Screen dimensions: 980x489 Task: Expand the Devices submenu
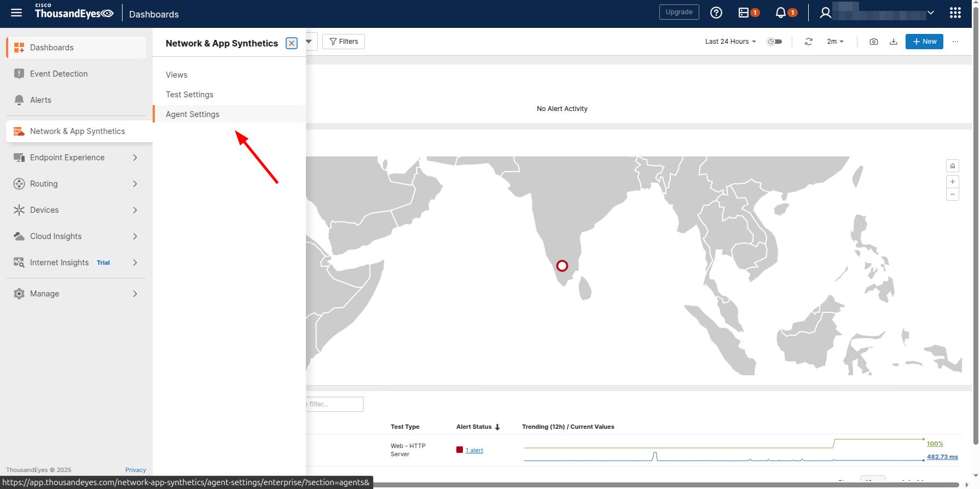tap(135, 210)
